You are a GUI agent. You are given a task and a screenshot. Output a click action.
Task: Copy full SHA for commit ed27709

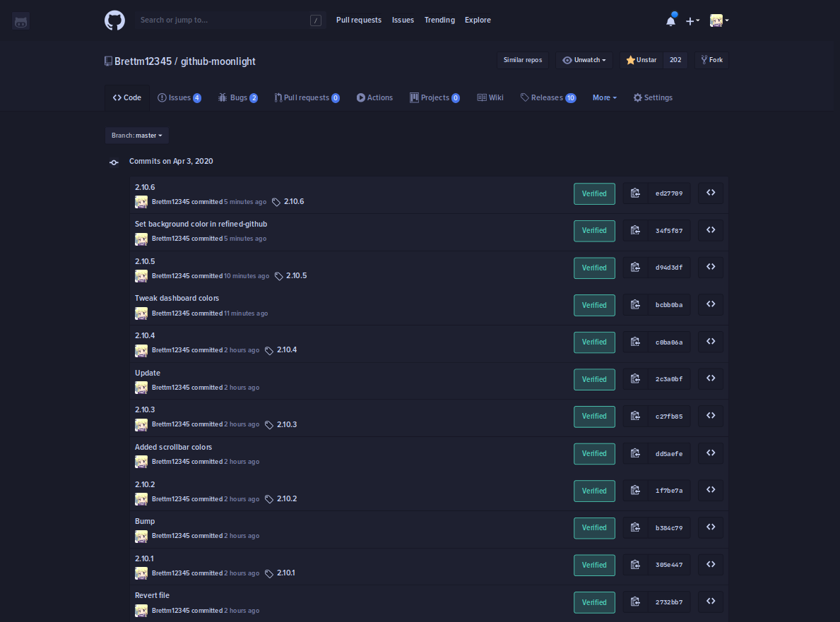pyautogui.click(x=635, y=193)
